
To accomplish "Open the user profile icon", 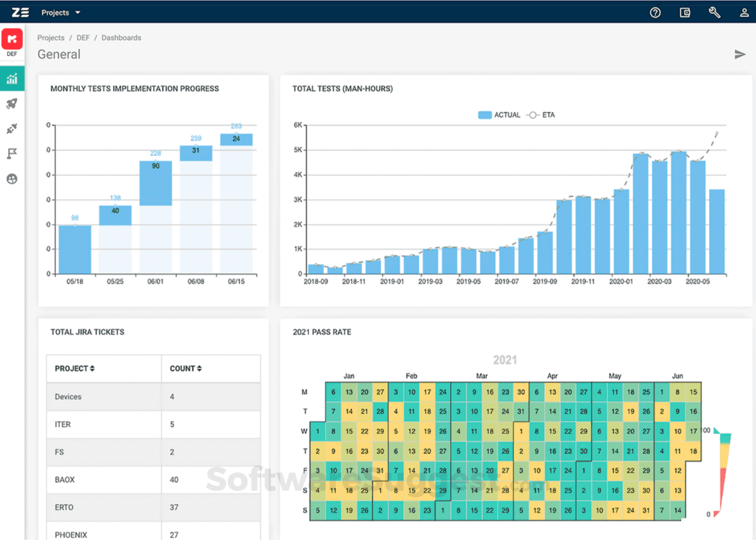I will point(744,13).
